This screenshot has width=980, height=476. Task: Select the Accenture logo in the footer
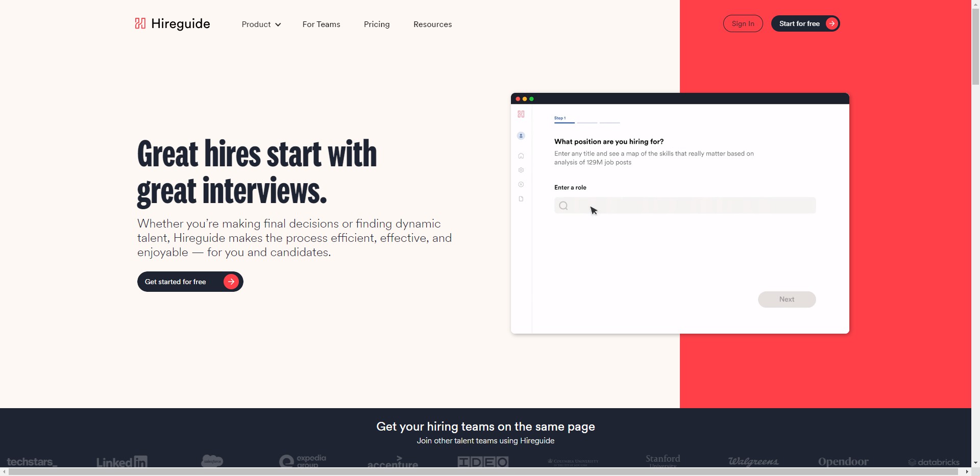(x=393, y=462)
